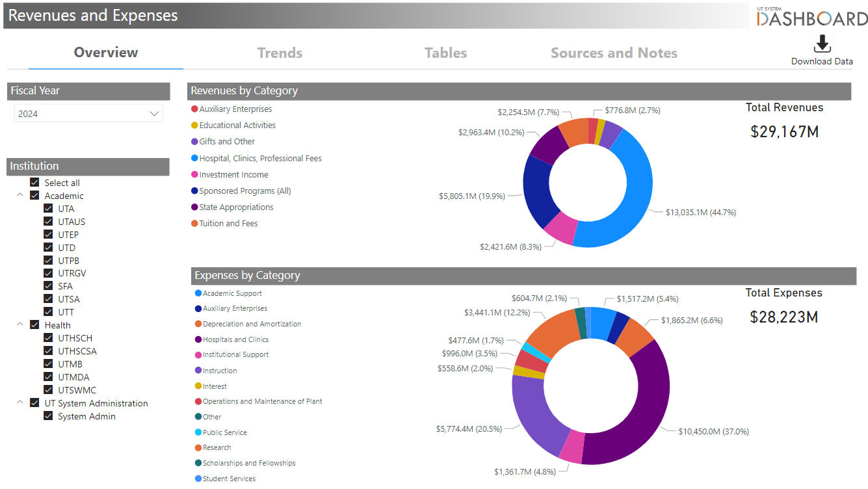This screenshot has height=489, width=868.
Task: Select Depreciation and Amortization legend label
Action: [x=252, y=324]
